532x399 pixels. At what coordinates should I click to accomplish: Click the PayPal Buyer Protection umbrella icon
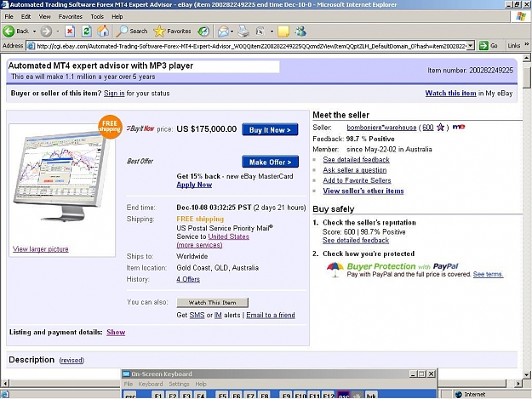pos(335,269)
